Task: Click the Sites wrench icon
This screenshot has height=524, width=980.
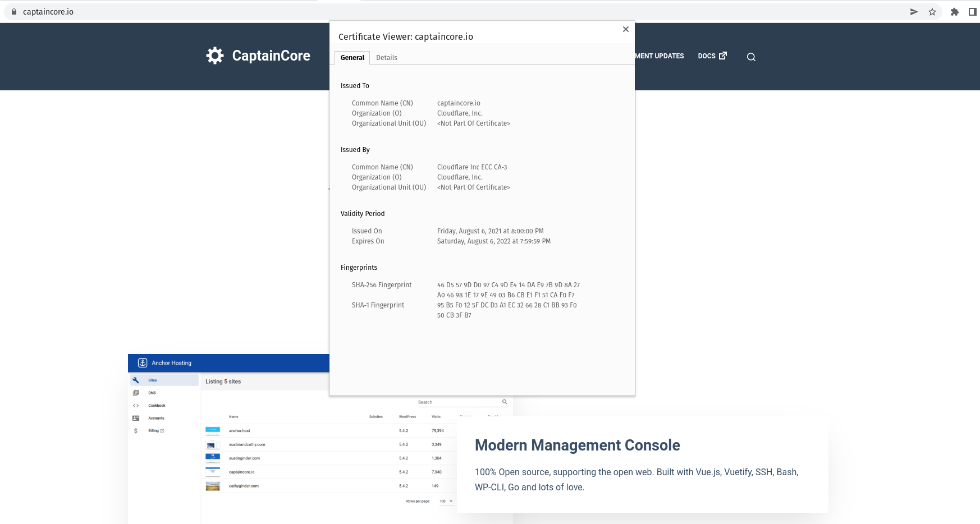Action: (136, 380)
